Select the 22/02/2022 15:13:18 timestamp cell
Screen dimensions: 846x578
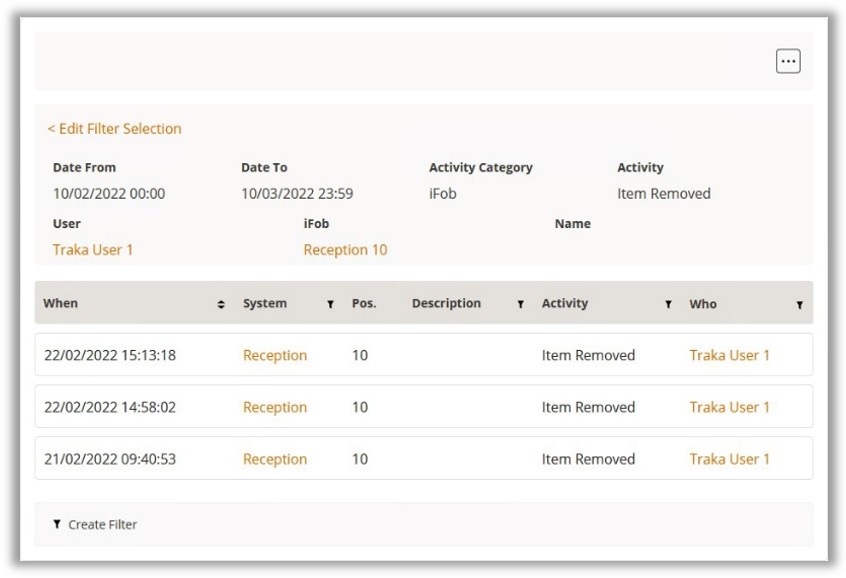pyautogui.click(x=110, y=355)
